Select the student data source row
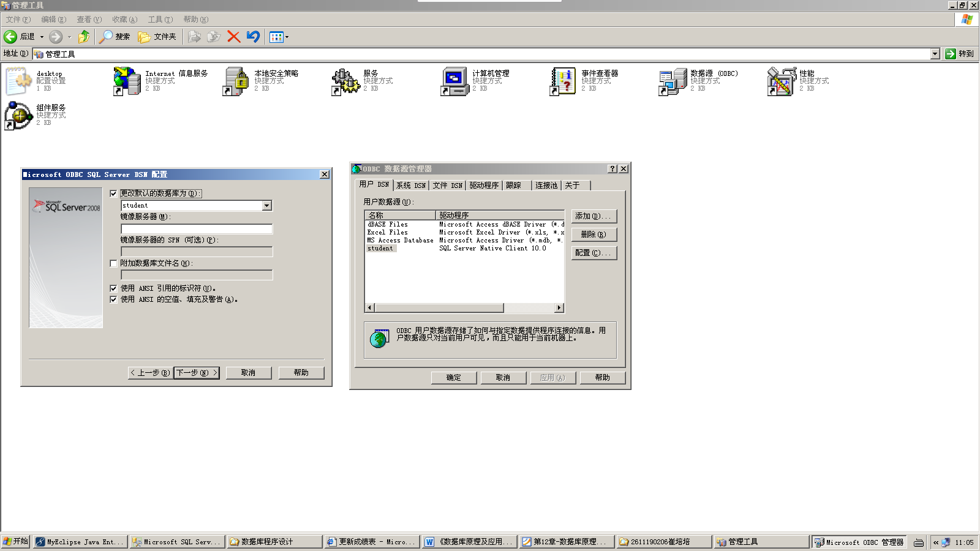This screenshot has height=551, width=980. tap(464, 249)
